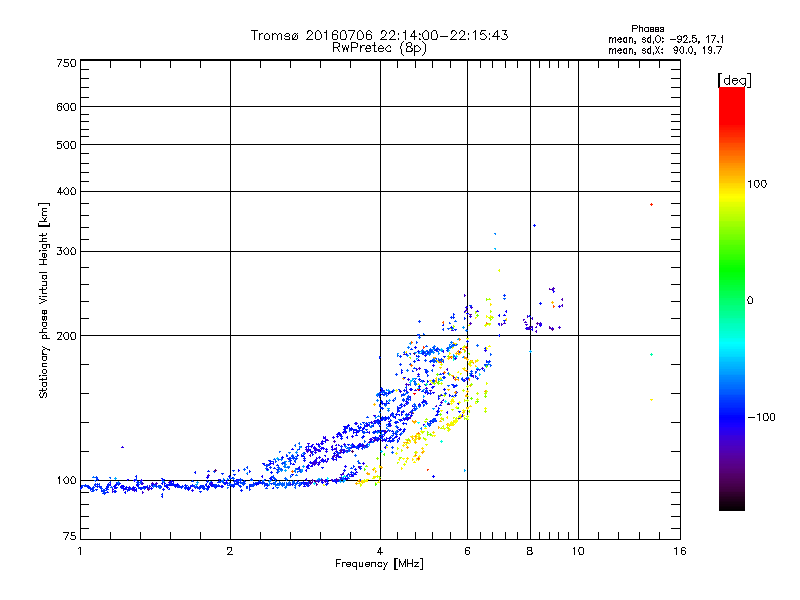This screenshot has height=600, width=800.
Task: Click the colorbar tick label '-100'
Action: coord(761,417)
